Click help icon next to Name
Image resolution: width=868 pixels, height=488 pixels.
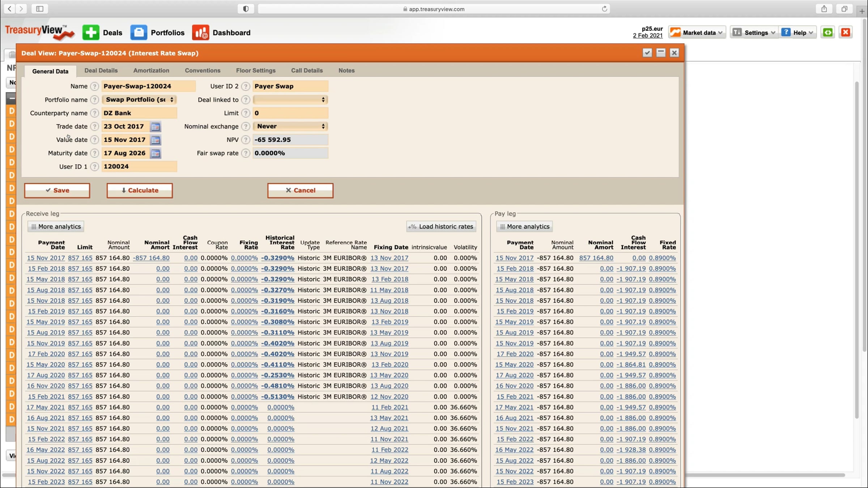94,86
